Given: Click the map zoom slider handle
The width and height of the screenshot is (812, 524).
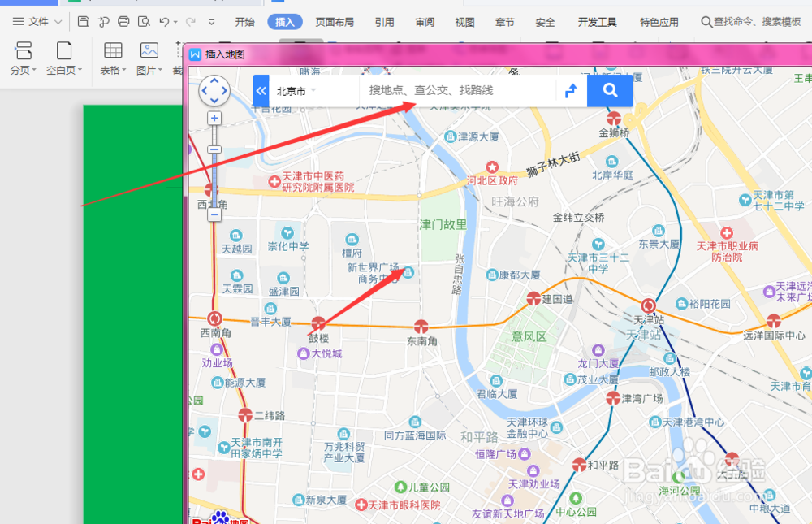Looking at the screenshot, I should (214, 149).
